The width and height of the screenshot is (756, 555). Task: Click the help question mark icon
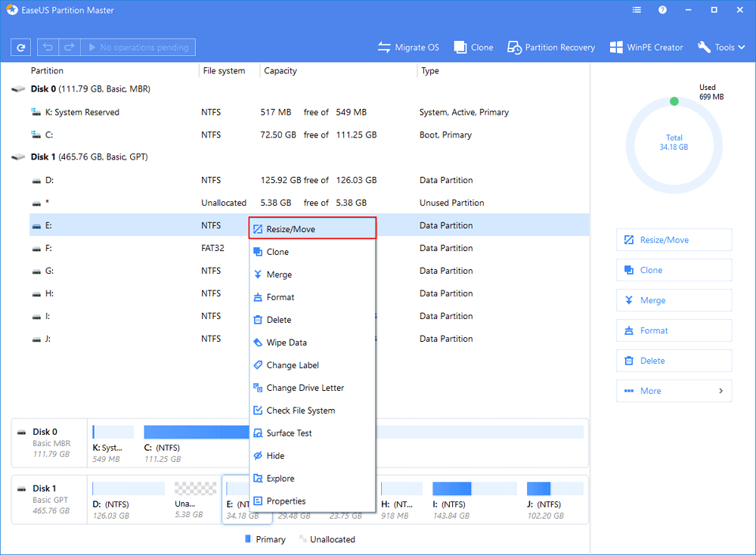coord(662,11)
